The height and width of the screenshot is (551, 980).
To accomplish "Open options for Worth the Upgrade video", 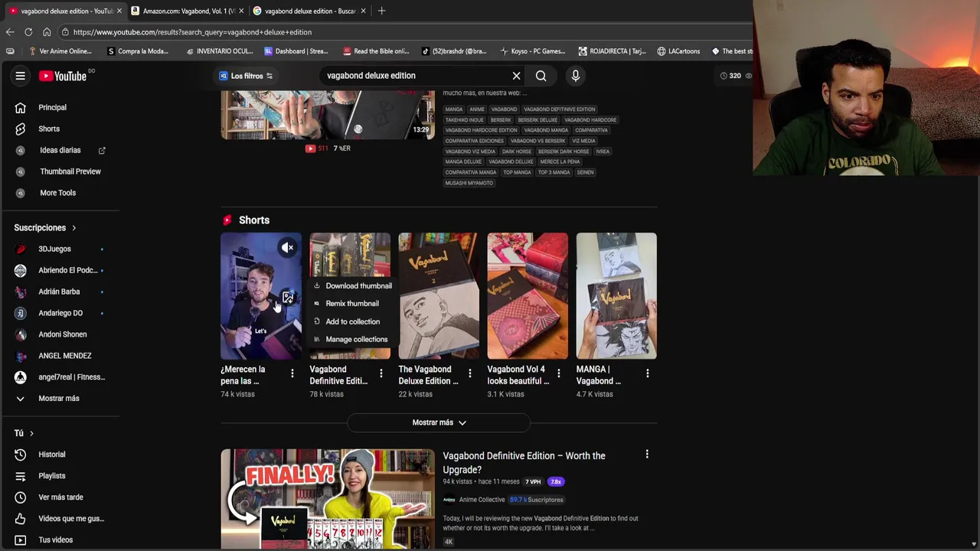I will (647, 455).
